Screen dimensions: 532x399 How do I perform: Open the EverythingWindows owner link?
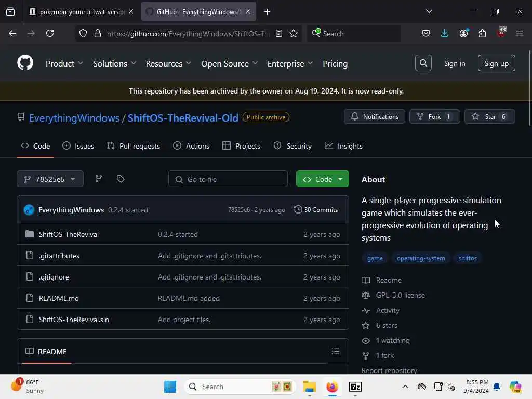pos(74,118)
